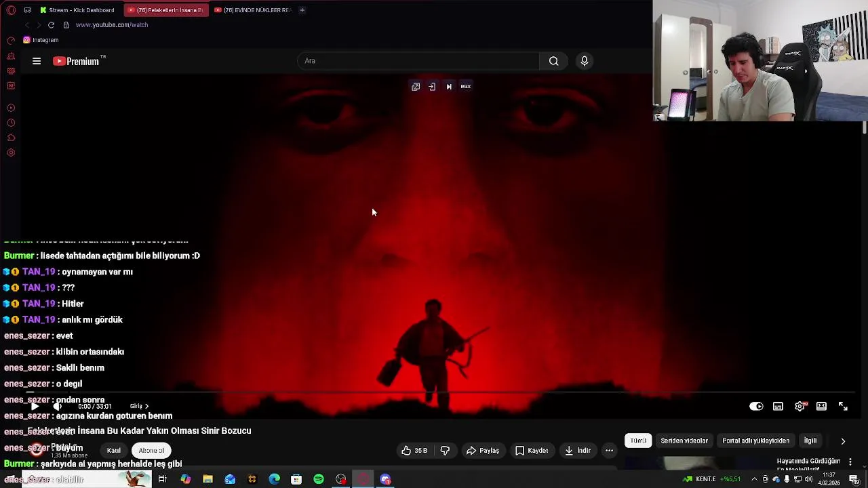This screenshot has height=488, width=868.
Task: Click the 'Katıl' join button
Action: [114, 451]
